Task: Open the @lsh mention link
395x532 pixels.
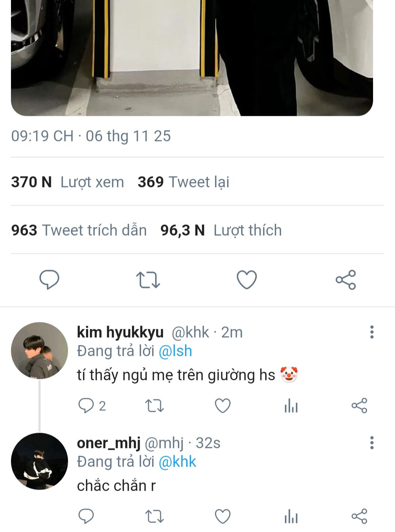Action: [175, 351]
